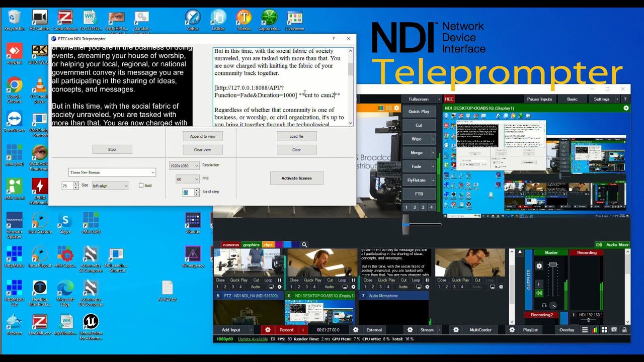The image size is (644, 362).
Task: Pause the first vMix input thumbnail
Action: click(x=280, y=280)
